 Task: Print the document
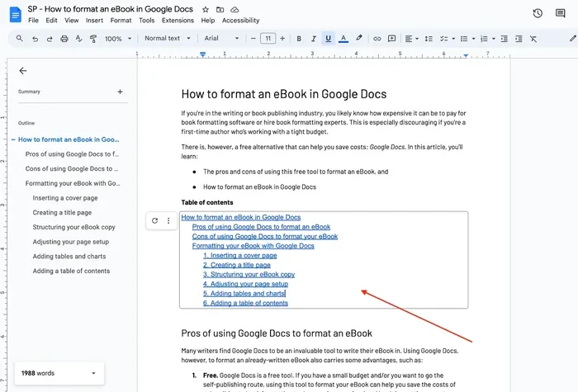pyautogui.click(x=64, y=39)
